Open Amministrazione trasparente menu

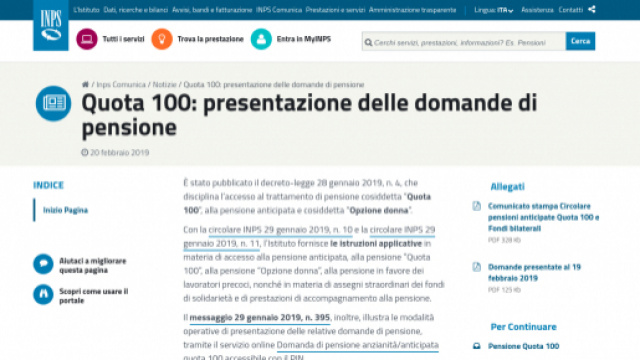[x=412, y=10]
